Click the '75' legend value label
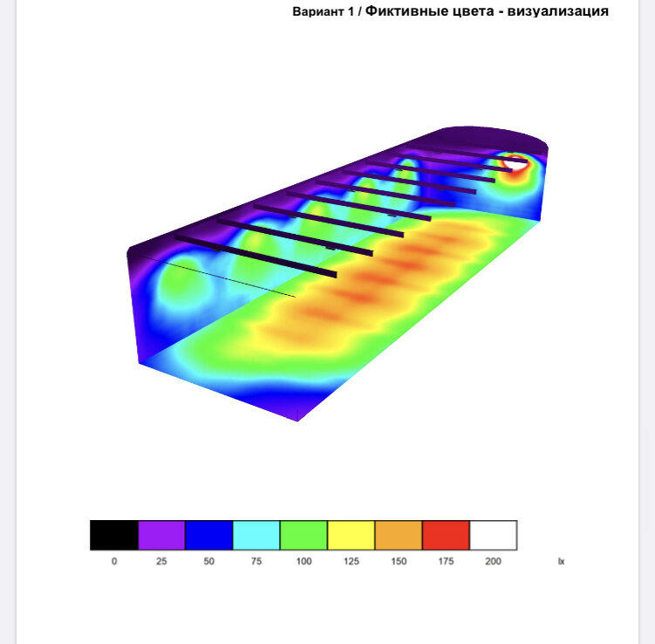Viewport: 655px width, 644px height. (x=256, y=561)
